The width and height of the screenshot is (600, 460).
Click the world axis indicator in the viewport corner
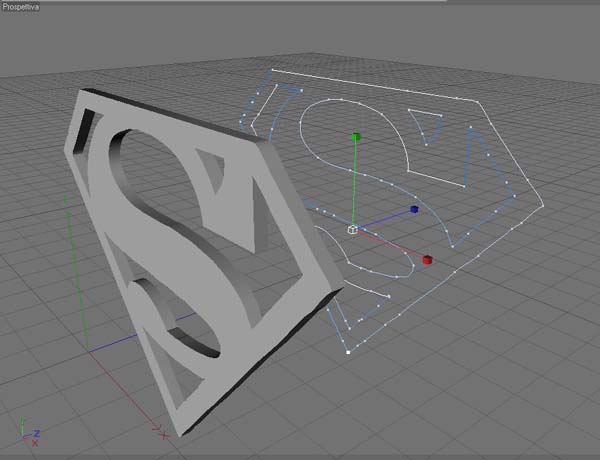tap(30, 432)
